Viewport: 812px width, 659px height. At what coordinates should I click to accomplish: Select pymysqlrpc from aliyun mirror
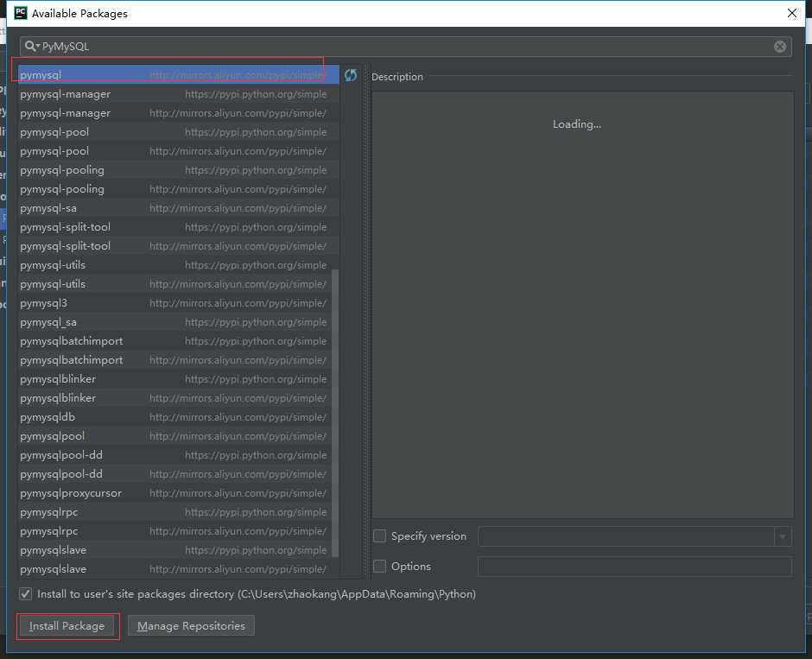[175, 530]
